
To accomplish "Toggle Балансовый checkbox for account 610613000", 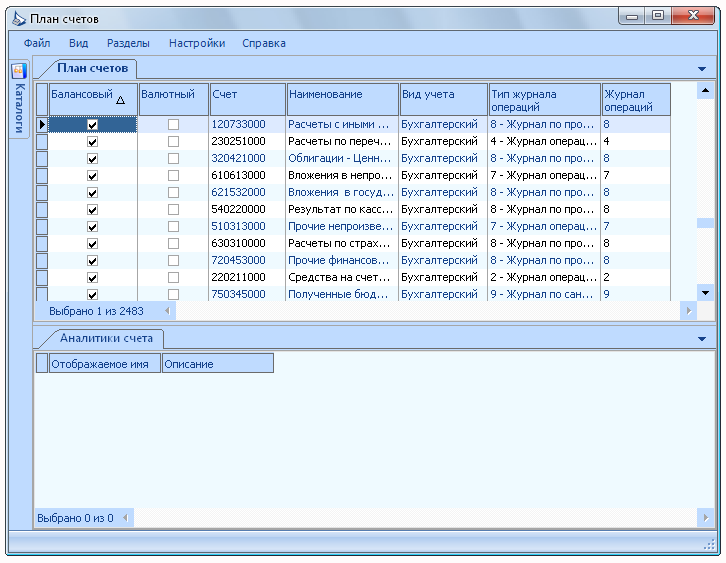I will [93, 175].
